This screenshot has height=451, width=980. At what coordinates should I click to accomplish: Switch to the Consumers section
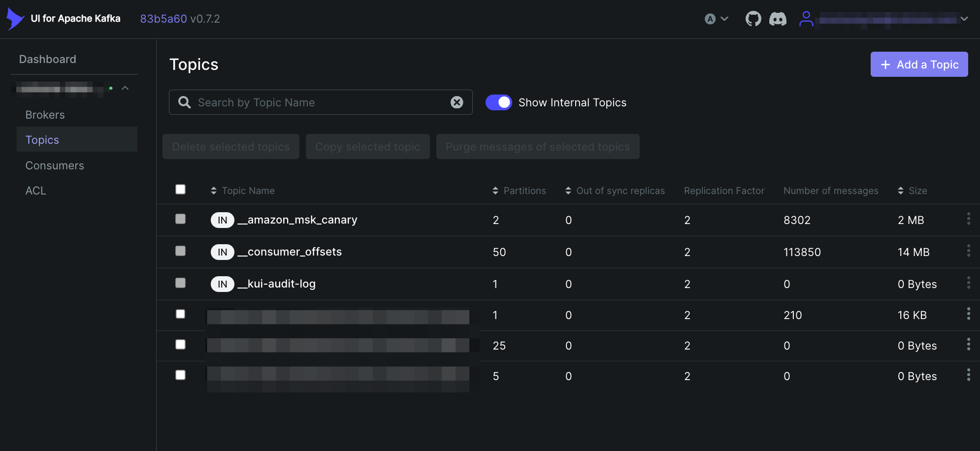click(54, 165)
